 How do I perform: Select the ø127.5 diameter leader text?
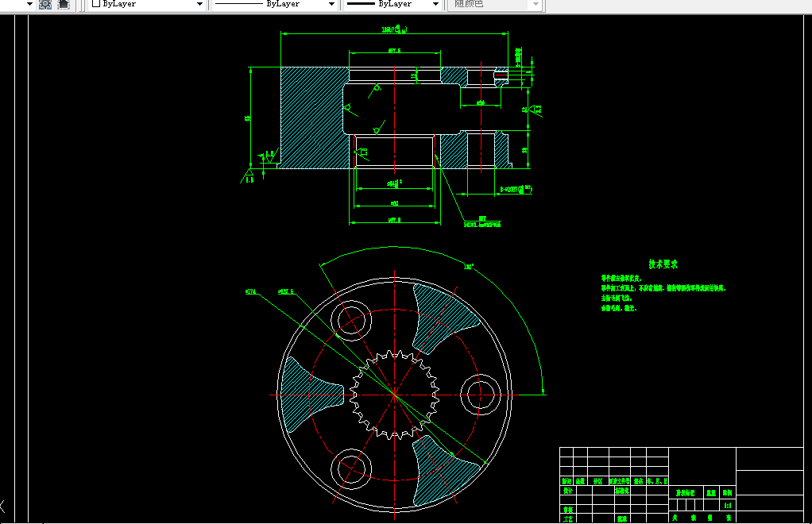pyautogui.click(x=286, y=291)
